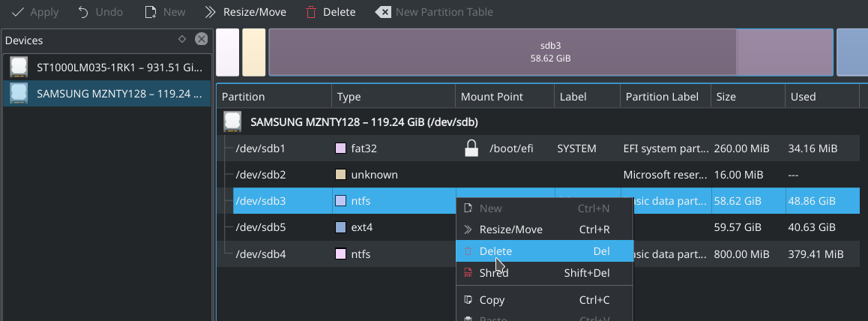Select the SAMSUNG MZNTY128 (/dev/sdb) table row
The height and width of the screenshot is (321, 868).
point(538,122)
